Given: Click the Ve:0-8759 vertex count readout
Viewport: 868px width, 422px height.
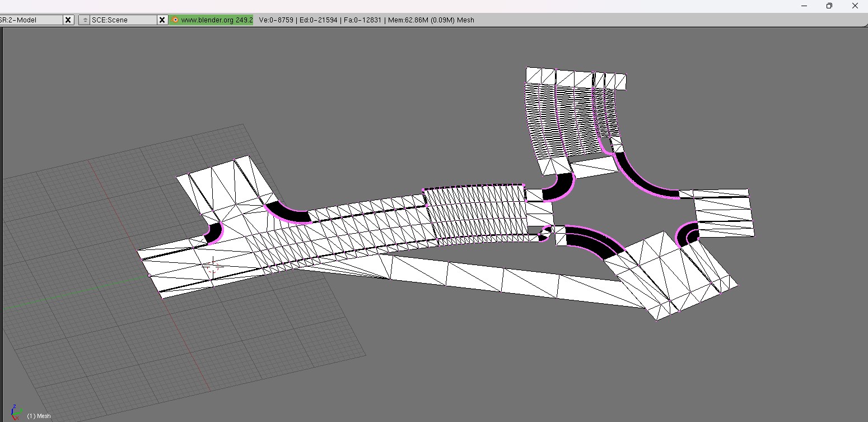Looking at the screenshot, I should pyautogui.click(x=276, y=20).
